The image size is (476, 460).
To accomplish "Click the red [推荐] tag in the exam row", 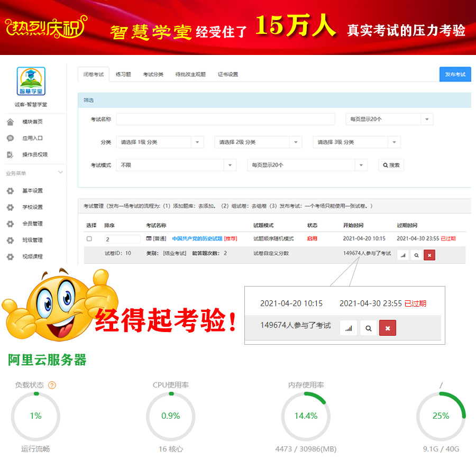I will (x=231, y=239).
